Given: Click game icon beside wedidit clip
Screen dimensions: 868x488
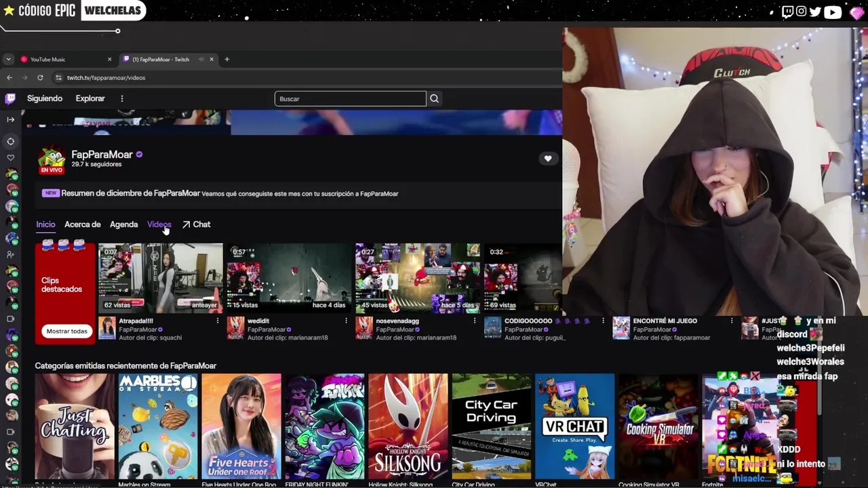Looking at the screenshot, I should [235, 328].
